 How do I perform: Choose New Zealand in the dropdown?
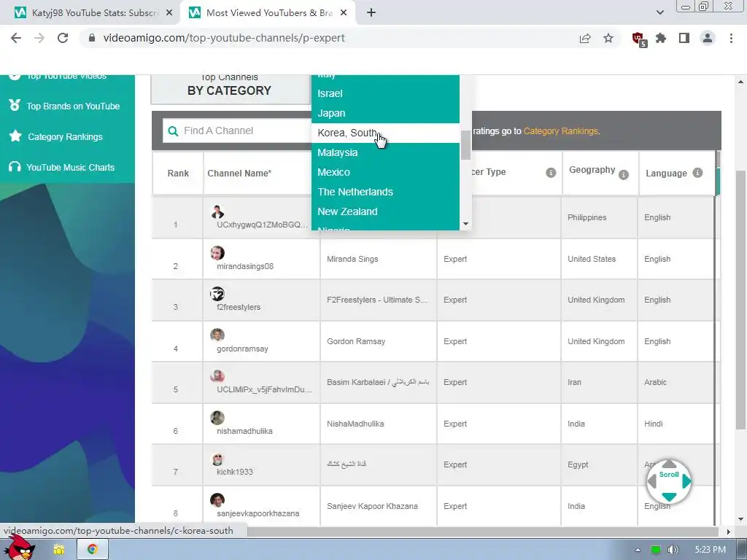pyautogui.click(x=385, y=211)
